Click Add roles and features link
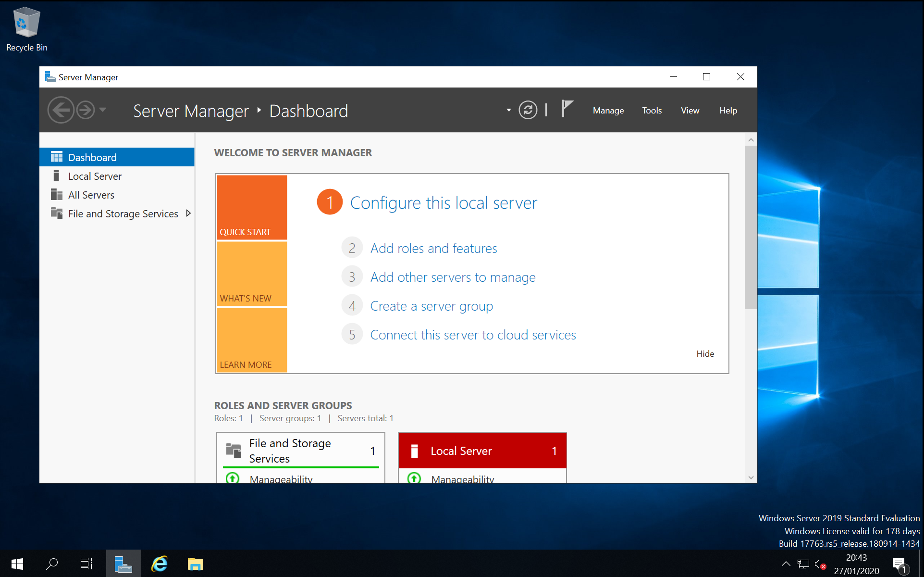This screenshot has width=924, height=577. [x=434, y=247]
